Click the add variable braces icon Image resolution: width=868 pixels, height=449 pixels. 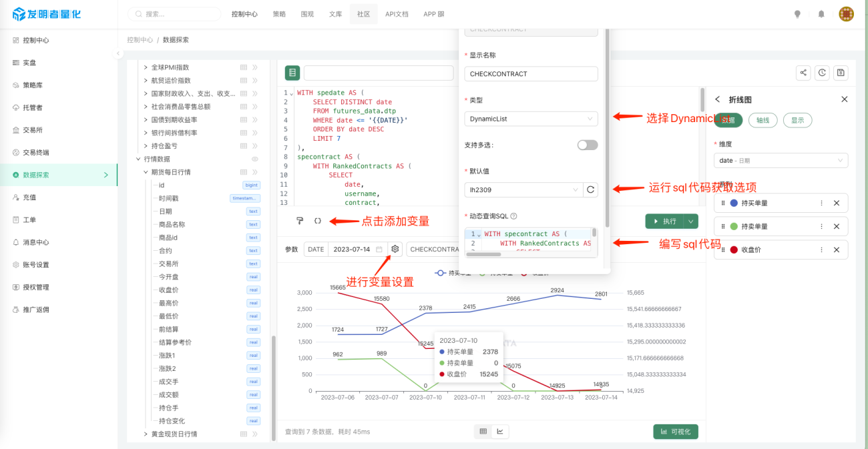(x=318, y=221)
